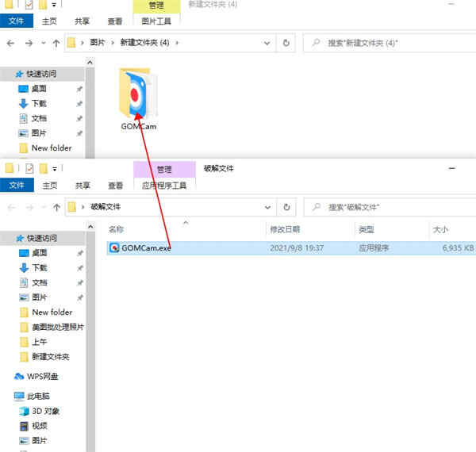Click the 图片 breadcrumb in the top address bar
The height and width of the screenshot is (452, 476).
(x=97, y=43)
